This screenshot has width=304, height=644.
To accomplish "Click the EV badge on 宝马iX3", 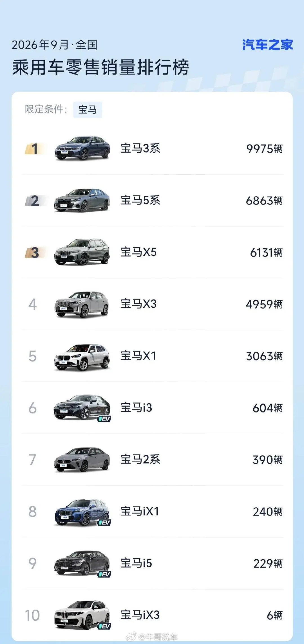I will pos(104,626).
